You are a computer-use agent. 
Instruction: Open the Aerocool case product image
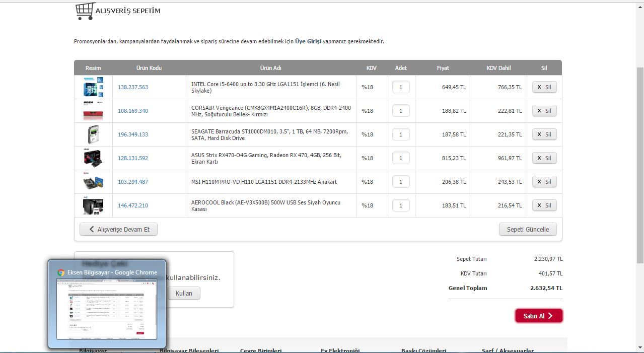point(93,205)
